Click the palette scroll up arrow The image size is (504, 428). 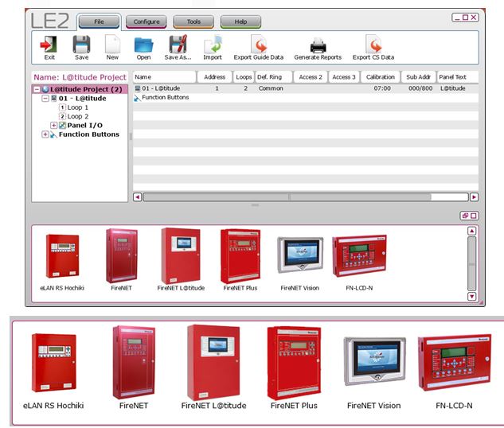click(471, 231)
